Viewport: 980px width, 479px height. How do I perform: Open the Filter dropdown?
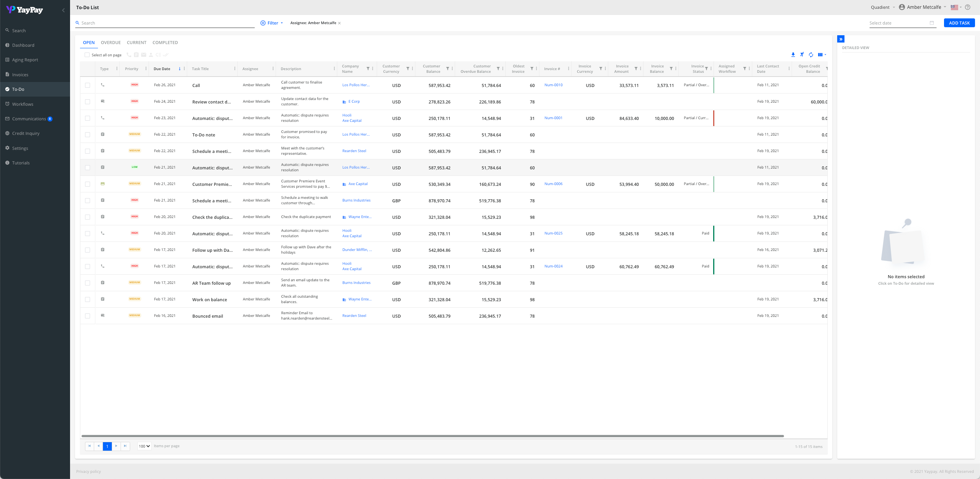coord(272,23)
